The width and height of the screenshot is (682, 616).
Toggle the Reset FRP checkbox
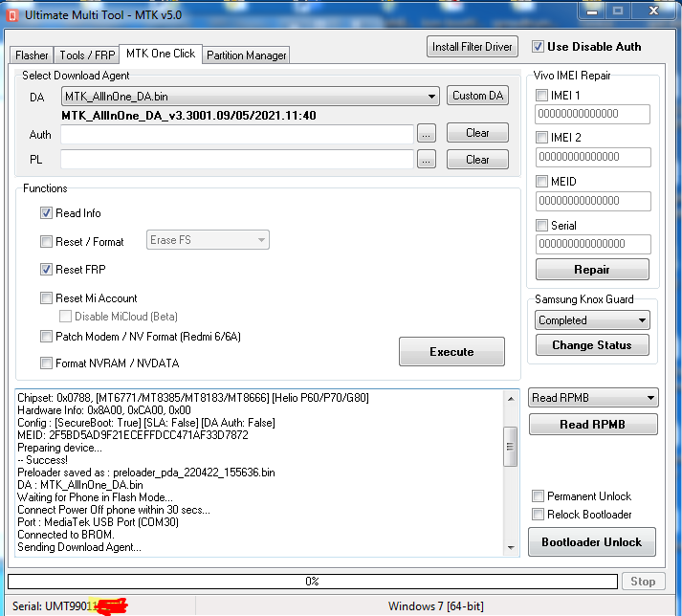point(46,270)
